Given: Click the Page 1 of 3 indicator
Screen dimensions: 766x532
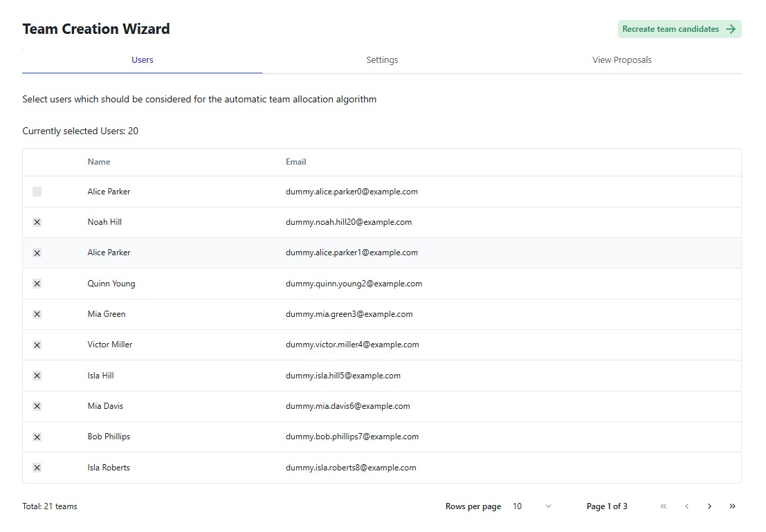Looking at the screenshot, I should [607, 506].
